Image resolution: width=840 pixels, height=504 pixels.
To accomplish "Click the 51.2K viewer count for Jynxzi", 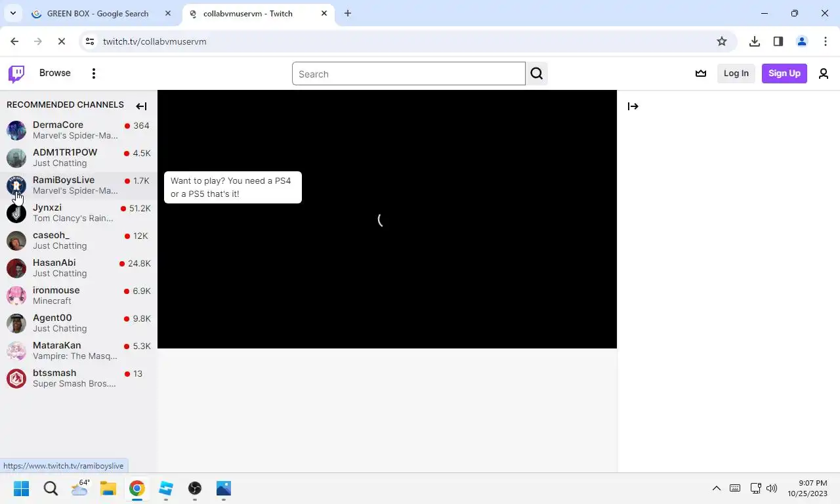I will (140, 208).
